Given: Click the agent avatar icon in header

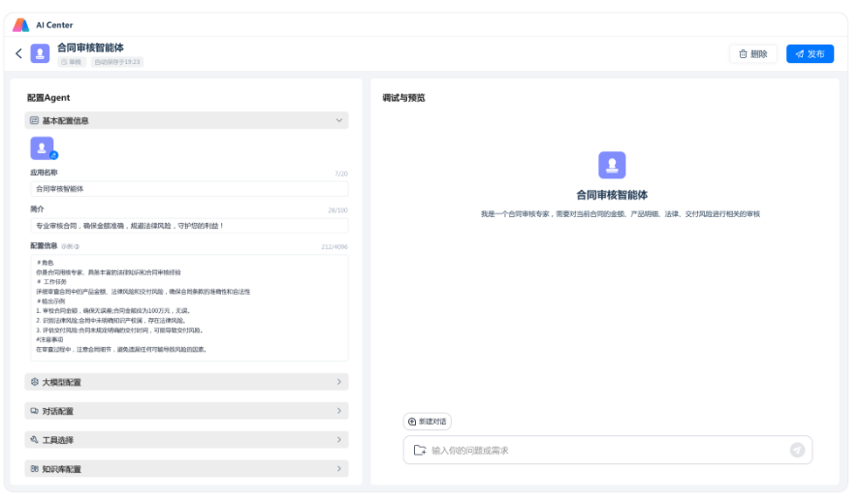Looking at the screenshot, I should (40, 53).
